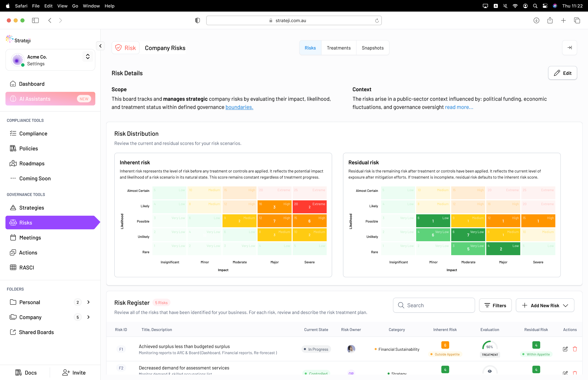Expand the Personal folder chevron
Viewport: 588px width, 380px height.
[88, 302]
